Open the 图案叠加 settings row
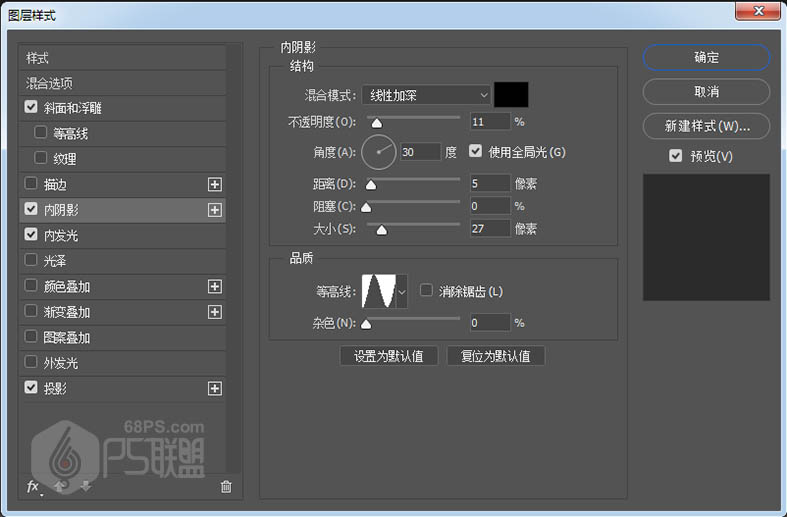The width and height of the screenshot is (787, 517). [x=122, y=337]
